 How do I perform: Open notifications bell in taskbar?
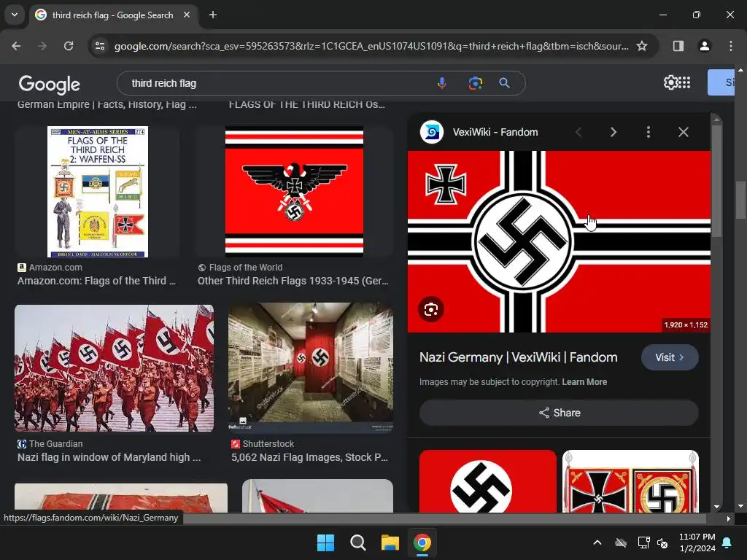click(727, 542)
